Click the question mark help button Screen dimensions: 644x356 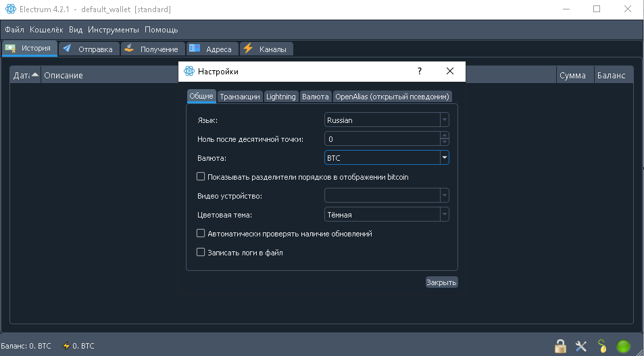419,71
